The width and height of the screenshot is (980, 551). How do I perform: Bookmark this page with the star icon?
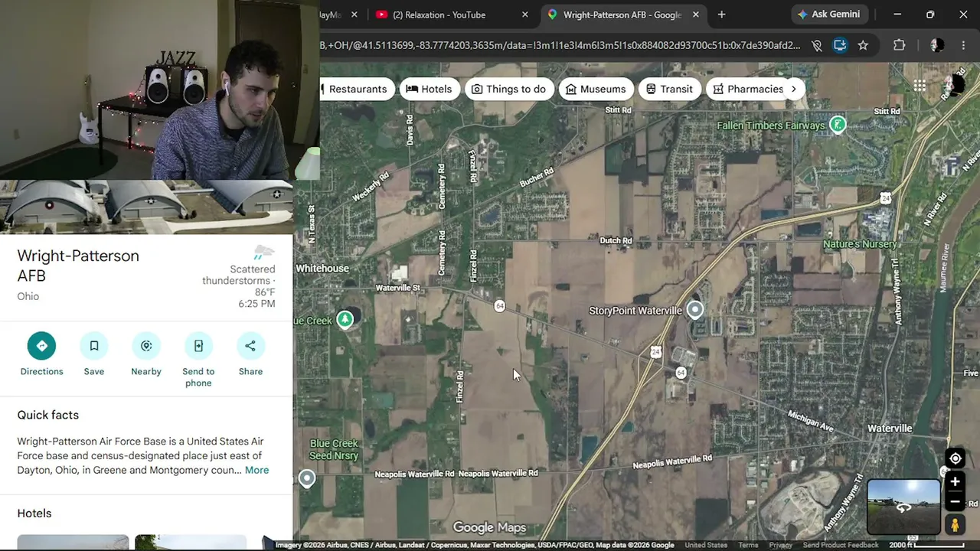pyautogui.click(x=863, y=45)
